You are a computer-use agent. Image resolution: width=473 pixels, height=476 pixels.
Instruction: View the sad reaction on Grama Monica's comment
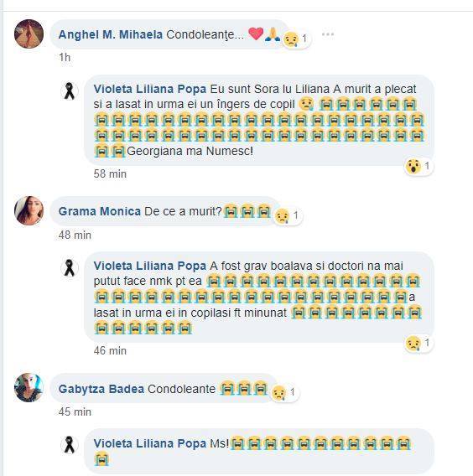[288, 216]
